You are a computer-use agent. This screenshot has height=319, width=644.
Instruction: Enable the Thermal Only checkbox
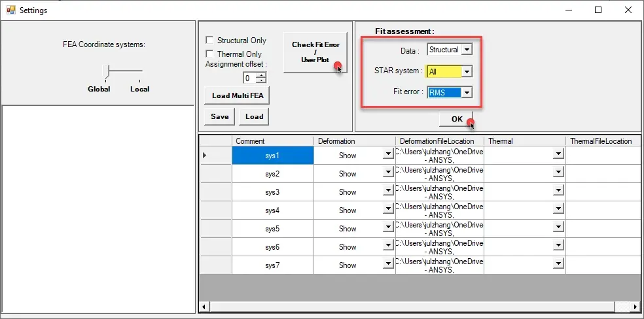pyautogui.click(x=209, y=54)
